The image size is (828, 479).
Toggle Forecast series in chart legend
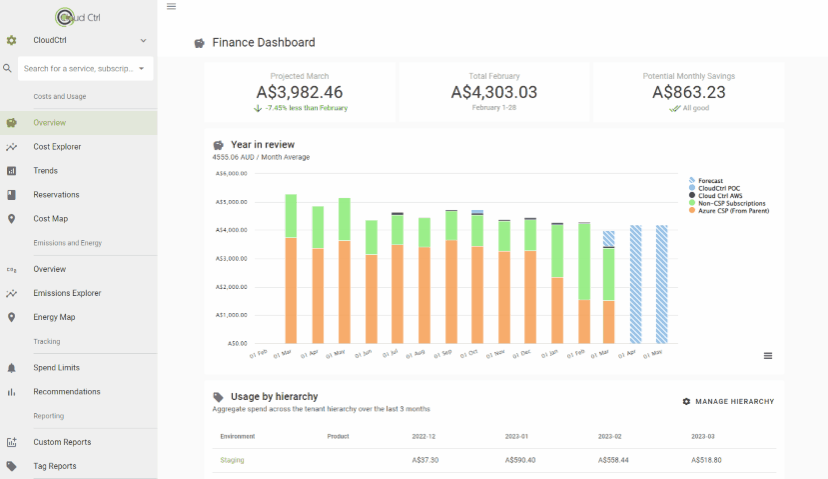pyautogui.click(x=710, y=180)
